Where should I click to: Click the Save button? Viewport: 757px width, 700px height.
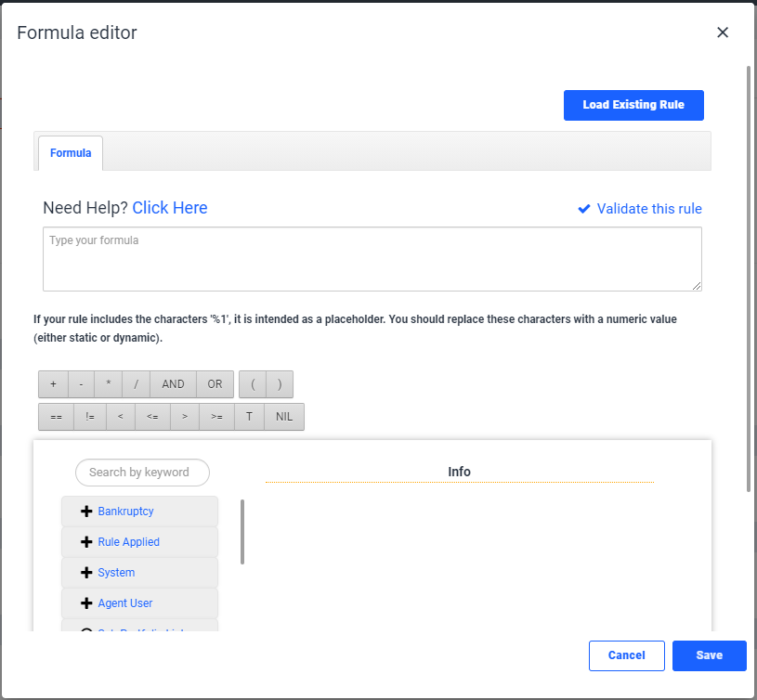(x=710, y=655)
